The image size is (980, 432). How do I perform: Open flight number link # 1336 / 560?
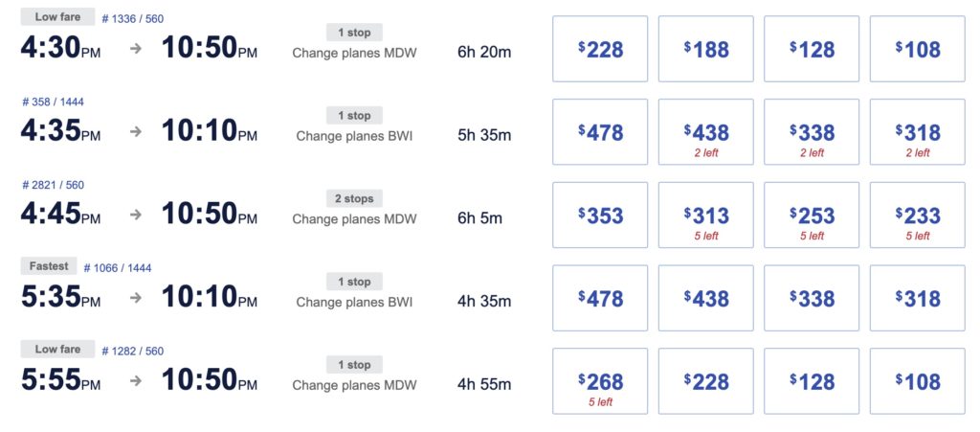[132, 18]
